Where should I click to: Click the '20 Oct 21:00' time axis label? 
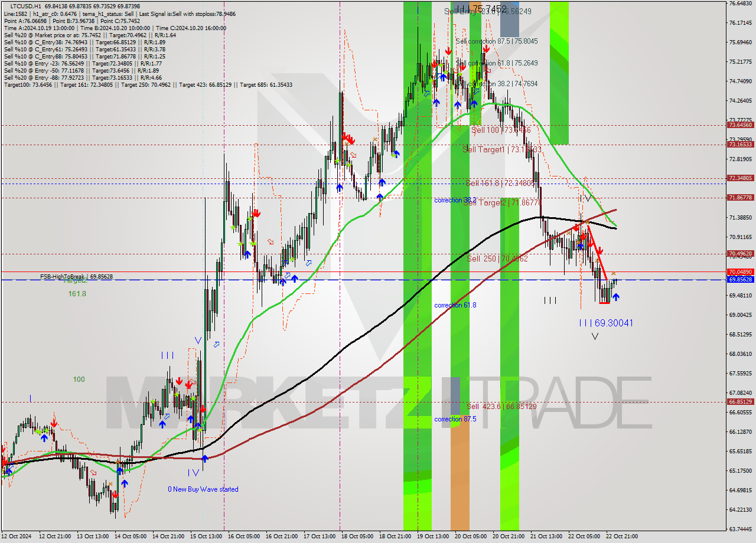pos(507,537)
